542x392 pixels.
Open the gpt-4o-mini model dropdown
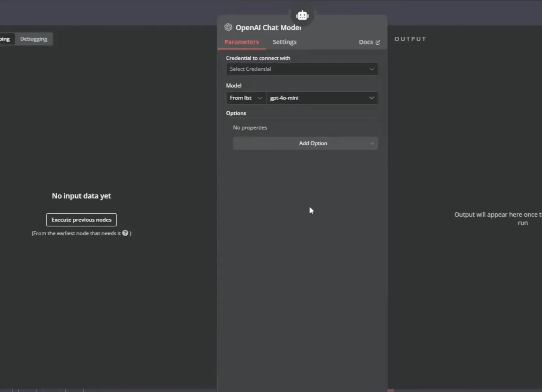coord(322,98)
